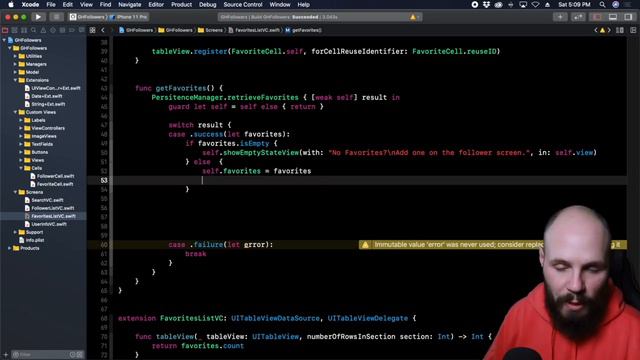Open the Report navigator icon
This screenshot has height=360, width=640.
(x=82, y=30)
